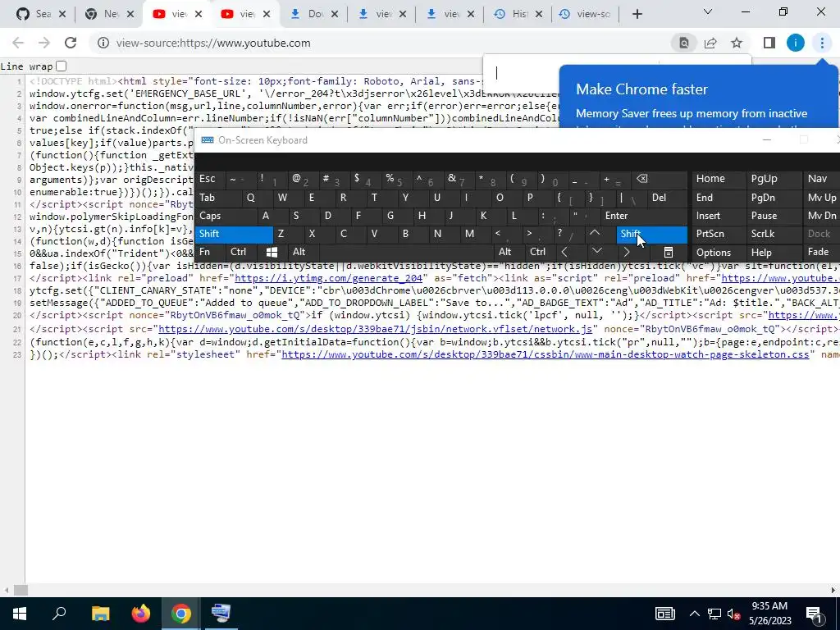Open Firefox from the taskbar

(141, 614)
